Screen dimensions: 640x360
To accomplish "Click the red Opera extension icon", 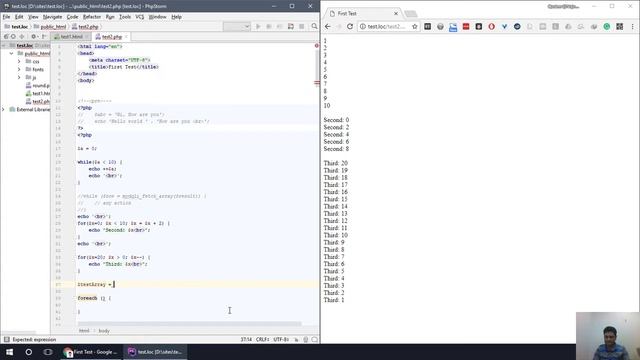I will click(x=491, y=27).
